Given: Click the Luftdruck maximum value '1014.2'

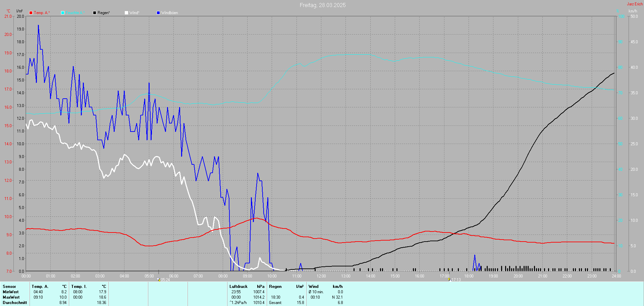Looking at the screenshot, I should (x=259, y=297).
